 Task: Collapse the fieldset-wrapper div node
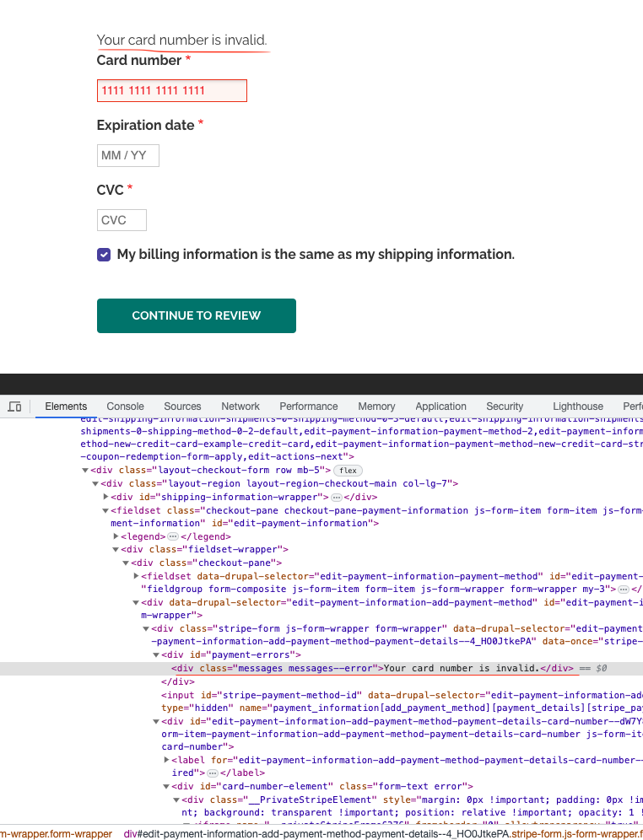coord(116,550)
